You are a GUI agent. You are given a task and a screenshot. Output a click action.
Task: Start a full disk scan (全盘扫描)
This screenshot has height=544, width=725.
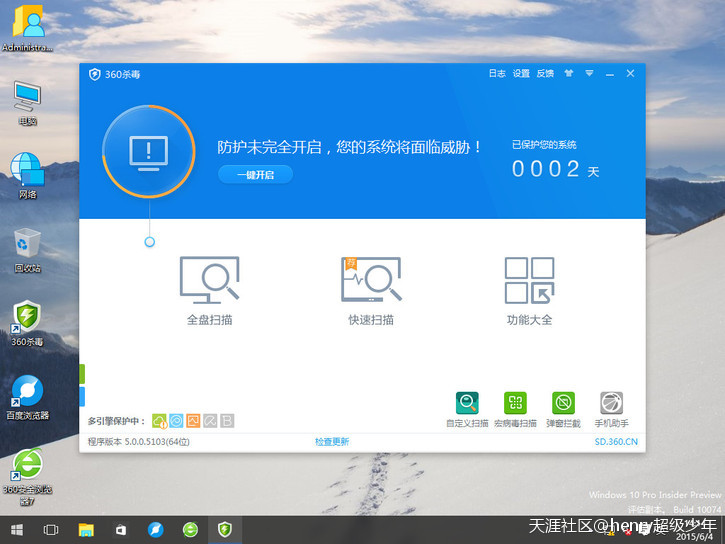pos(209,290)
